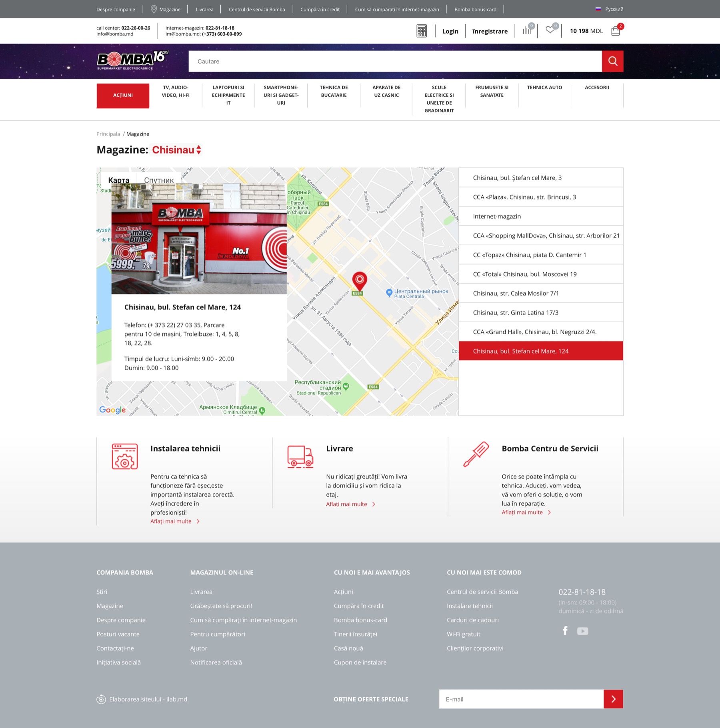Image resolution: width=720 pixels, height=728 pixels.
Task: Switch map to Карта view
Action: (x=118, y=180)
